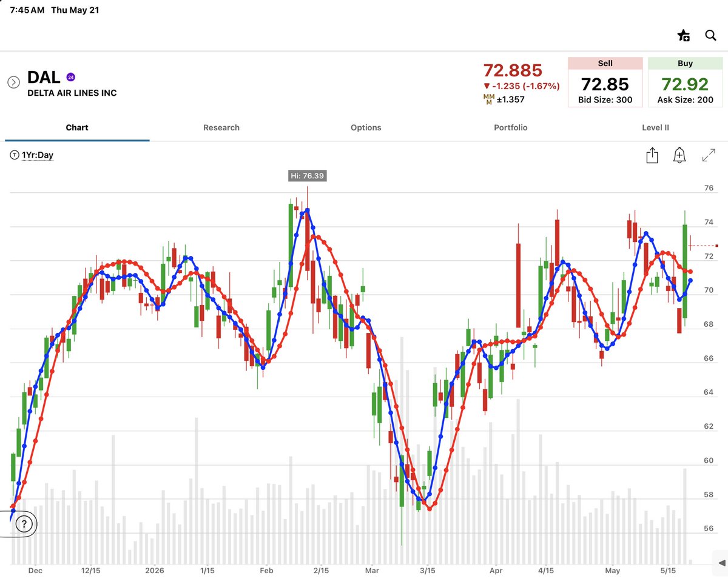Tap the Mar date axis label
Viewport: 728px width, 584px height.
tap(372, 571)
